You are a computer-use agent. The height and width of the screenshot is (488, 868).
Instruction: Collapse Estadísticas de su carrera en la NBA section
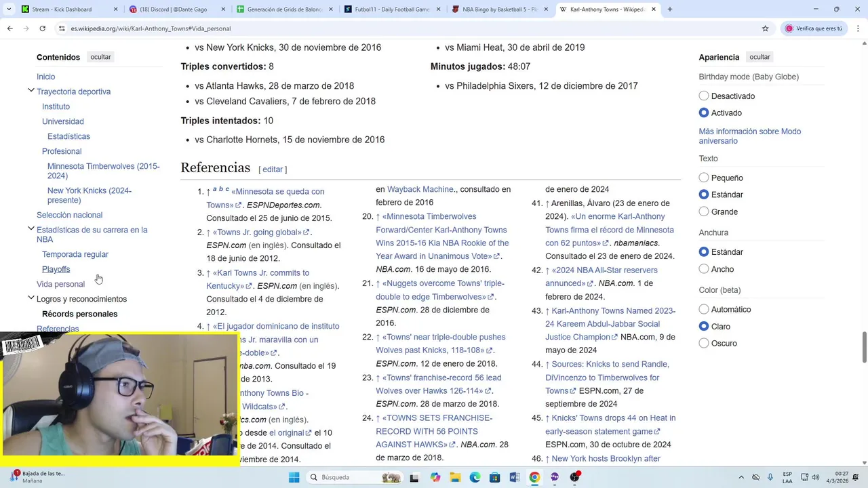click(31, 229)
